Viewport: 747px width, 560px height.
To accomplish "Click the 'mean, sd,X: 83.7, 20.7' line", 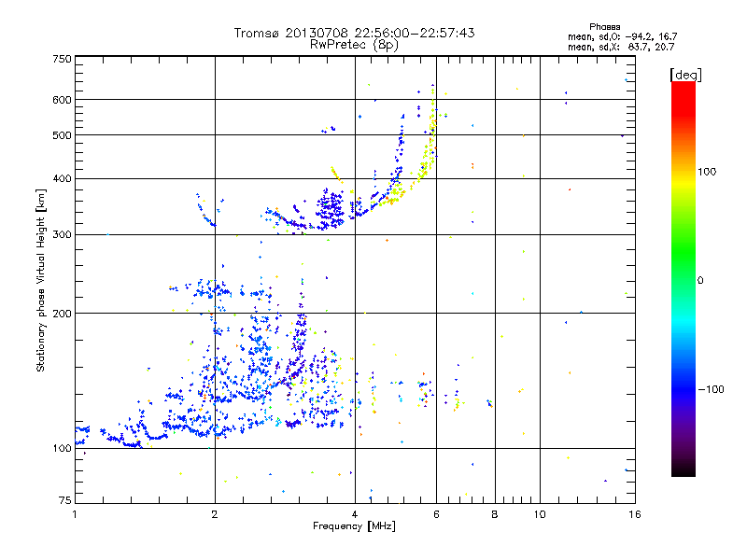I will point(621,47).
